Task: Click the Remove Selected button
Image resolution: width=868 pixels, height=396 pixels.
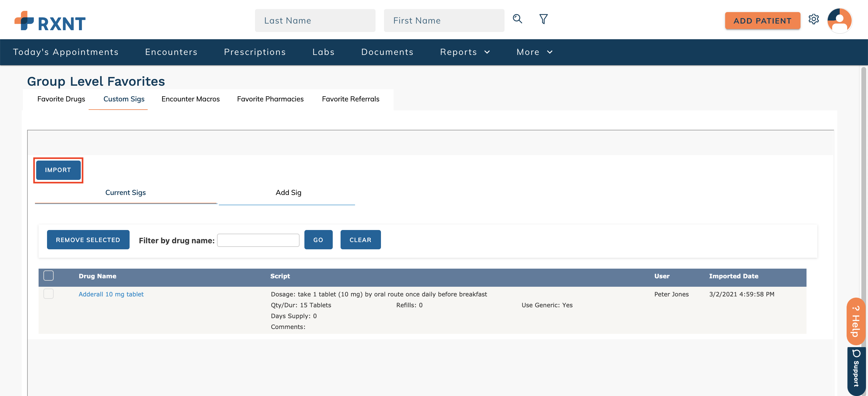Action: 88,240
